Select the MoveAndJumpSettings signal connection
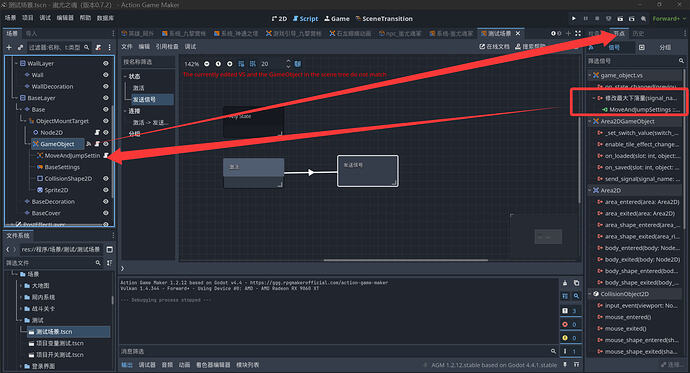690x373 pixels. coord(640,110)
